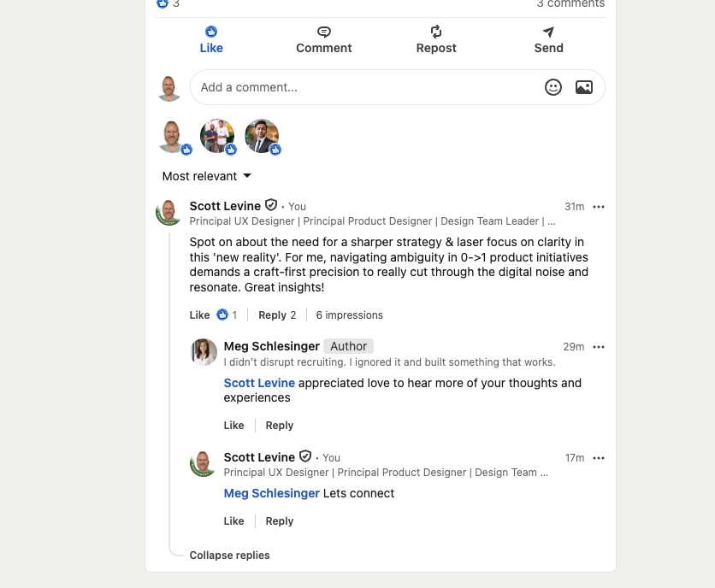715x588 pixels.
Task: Open options menu on Meg's reply
Action: tap(599, 346)
